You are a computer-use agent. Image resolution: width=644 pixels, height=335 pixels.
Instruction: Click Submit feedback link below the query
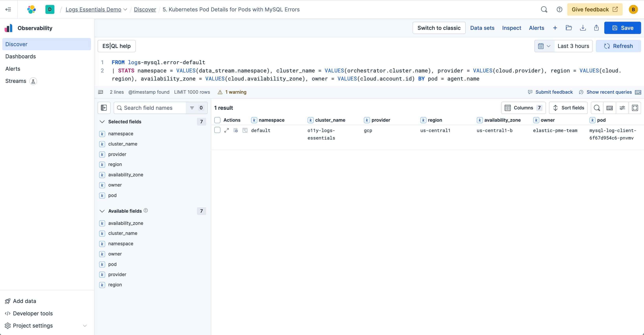[x=554, y=92]
